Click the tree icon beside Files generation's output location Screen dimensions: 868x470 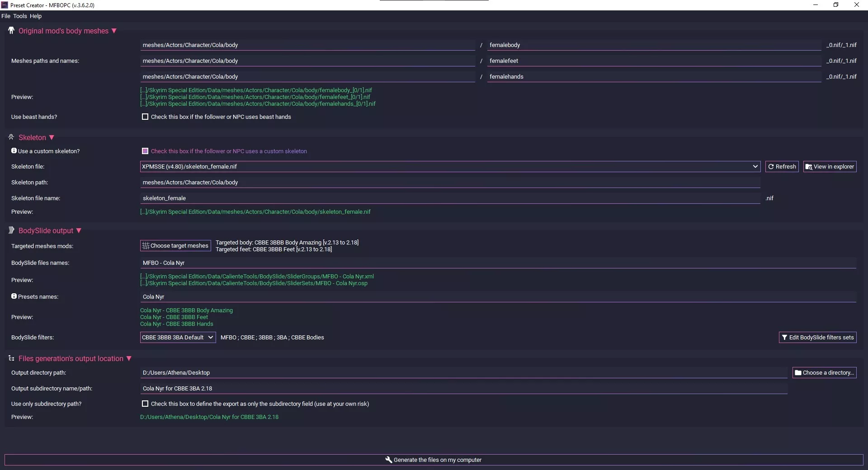click(x=11, y=358)
